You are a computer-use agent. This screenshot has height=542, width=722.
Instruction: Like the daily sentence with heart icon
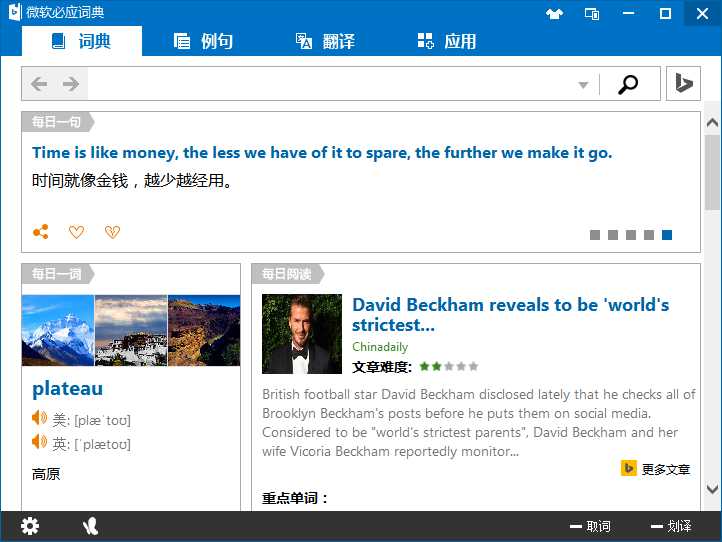[x=76, y=232]
